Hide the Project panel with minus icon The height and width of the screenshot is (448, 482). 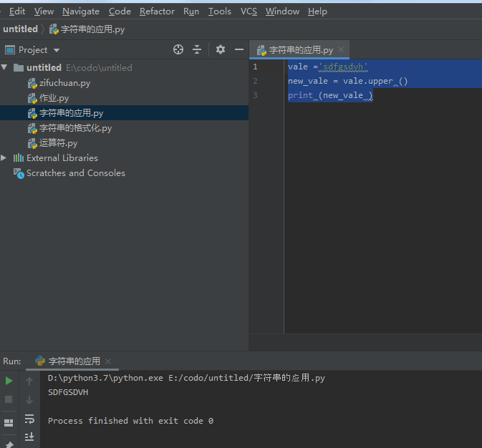tap(238, 49)
